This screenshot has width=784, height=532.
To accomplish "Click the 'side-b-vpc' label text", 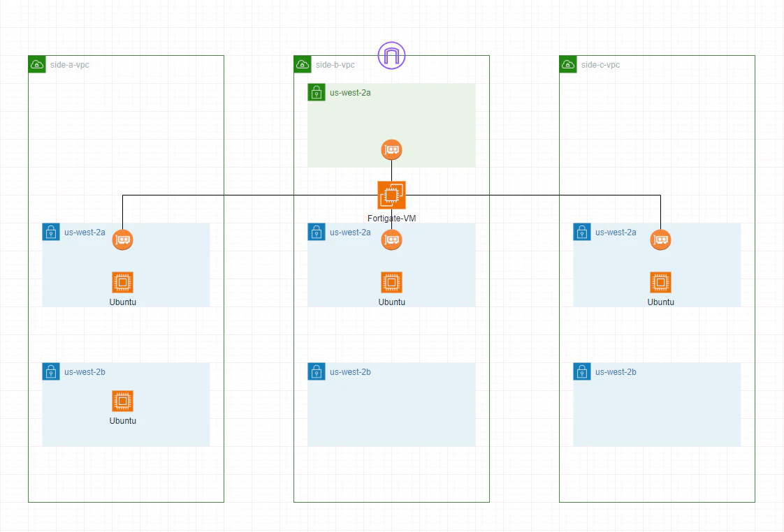I will point(335,65).
